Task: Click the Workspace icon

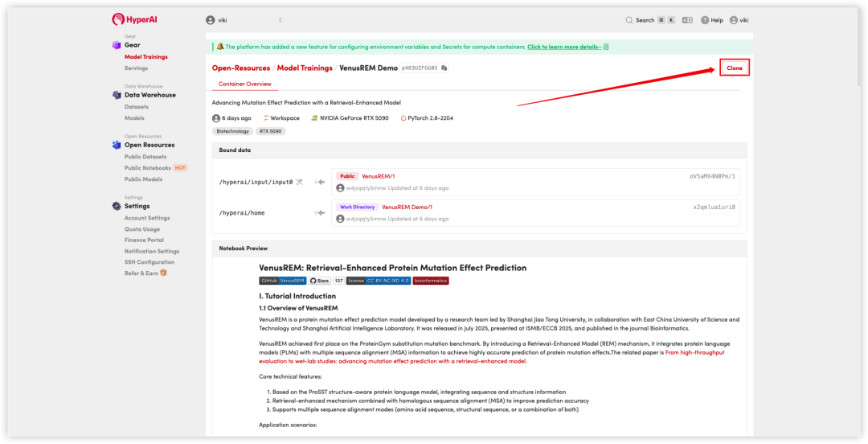Action: (266, 118)
